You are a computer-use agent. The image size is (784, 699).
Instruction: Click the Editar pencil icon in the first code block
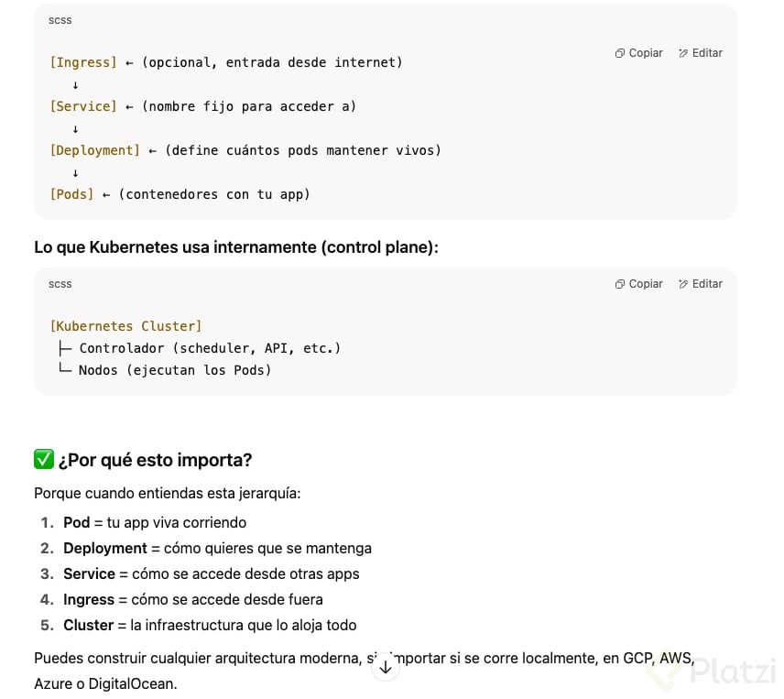683,53
